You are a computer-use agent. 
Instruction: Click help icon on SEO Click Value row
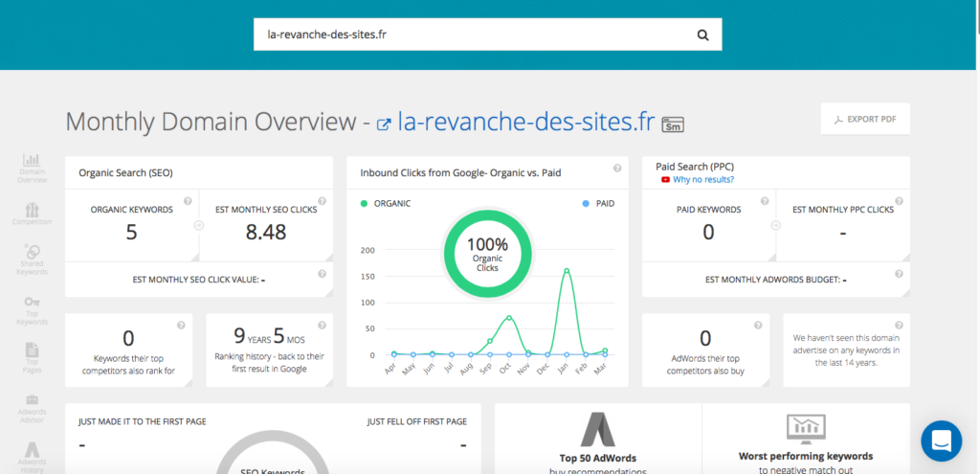tap(322, 273)
